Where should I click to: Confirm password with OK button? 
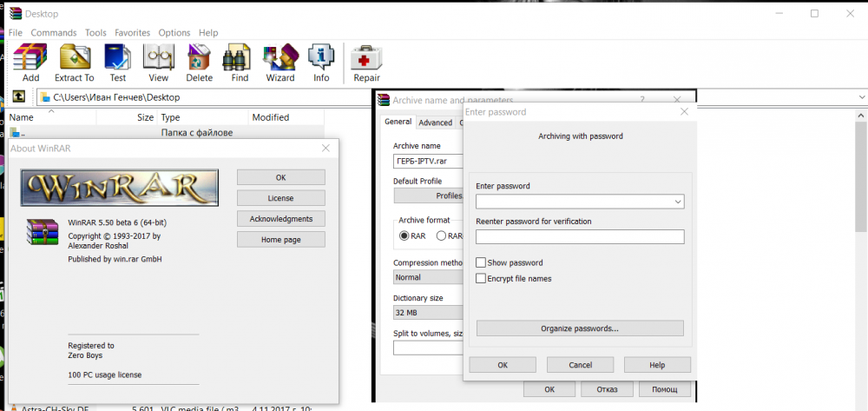click(502, 365)
